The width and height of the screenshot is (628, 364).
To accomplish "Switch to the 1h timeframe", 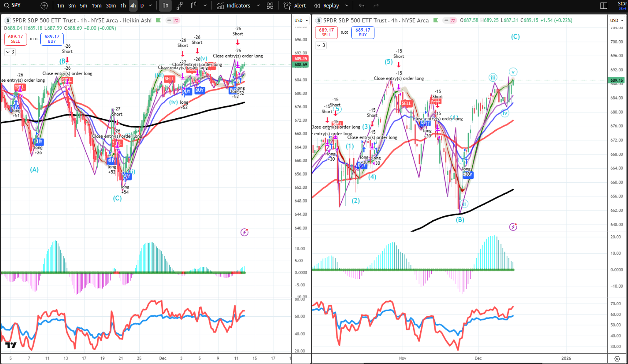I will (x=123, y=6).
